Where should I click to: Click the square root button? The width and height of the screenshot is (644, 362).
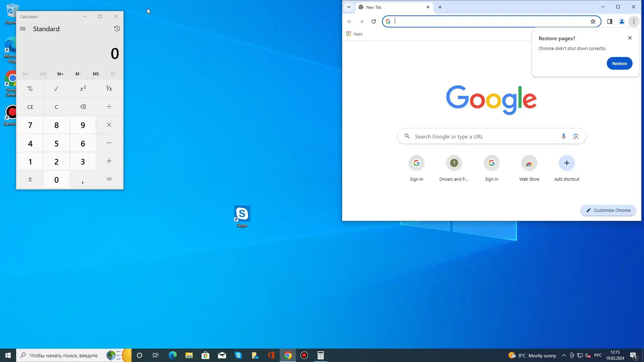pyautogui.click(x=56, y=89)
